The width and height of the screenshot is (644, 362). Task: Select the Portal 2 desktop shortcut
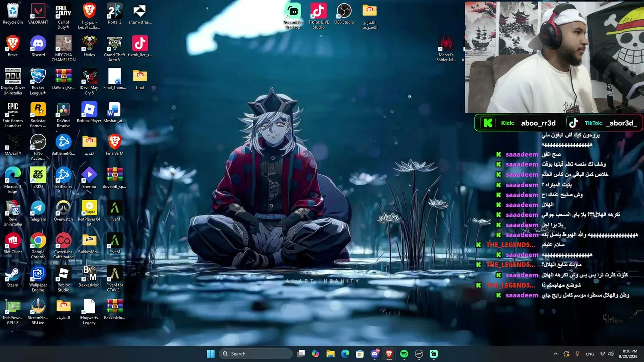click(x=115, y=14)
